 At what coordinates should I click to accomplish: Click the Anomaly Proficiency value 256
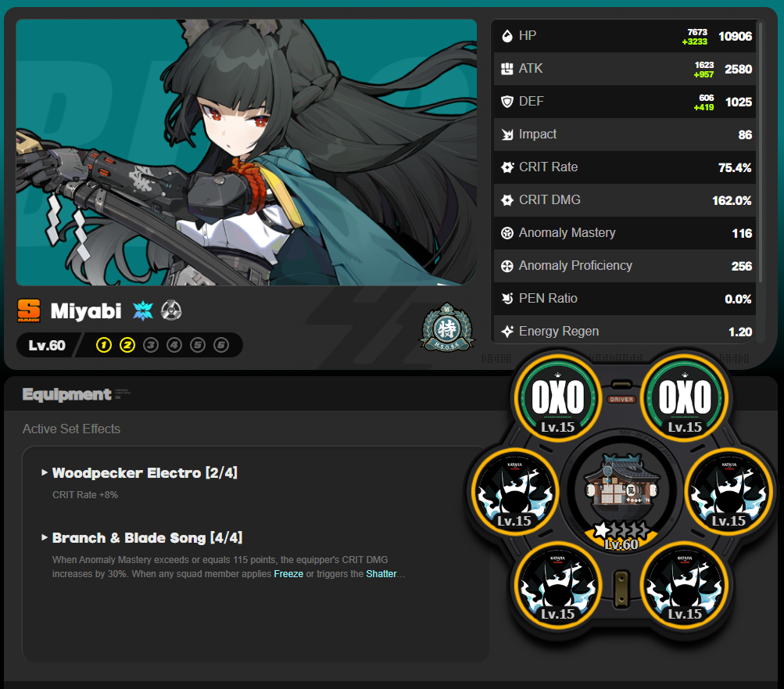click(742, 266)
